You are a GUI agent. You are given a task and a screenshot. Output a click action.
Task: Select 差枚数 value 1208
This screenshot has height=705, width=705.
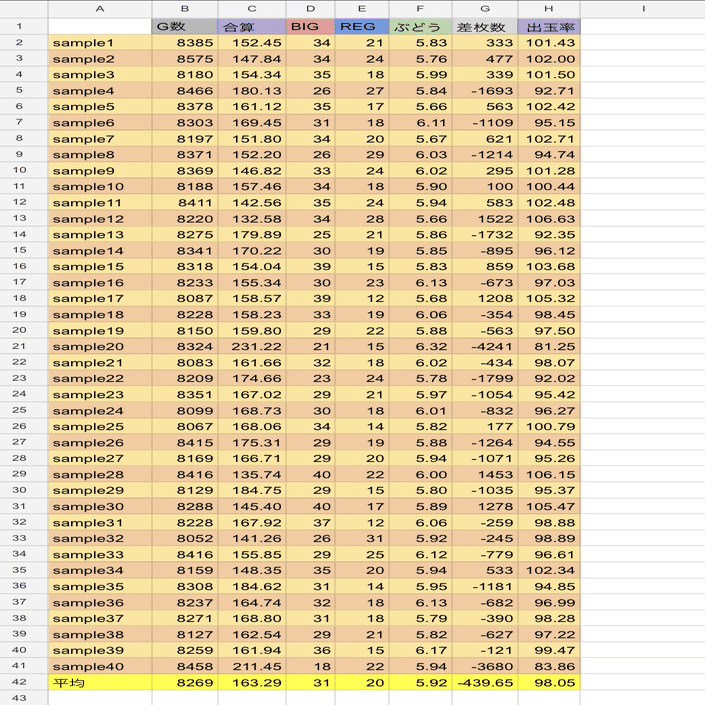point(485,299)
